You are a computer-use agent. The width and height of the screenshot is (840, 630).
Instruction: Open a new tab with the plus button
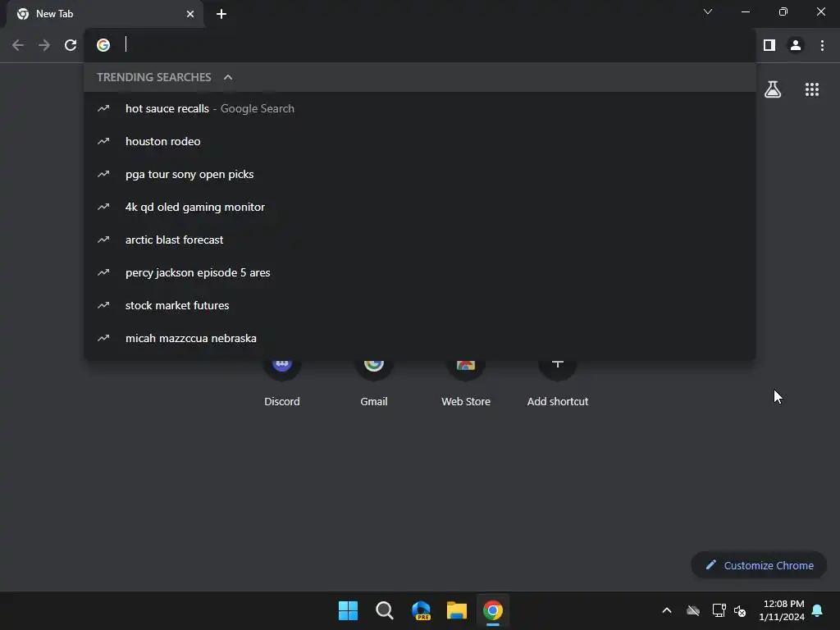221,14
